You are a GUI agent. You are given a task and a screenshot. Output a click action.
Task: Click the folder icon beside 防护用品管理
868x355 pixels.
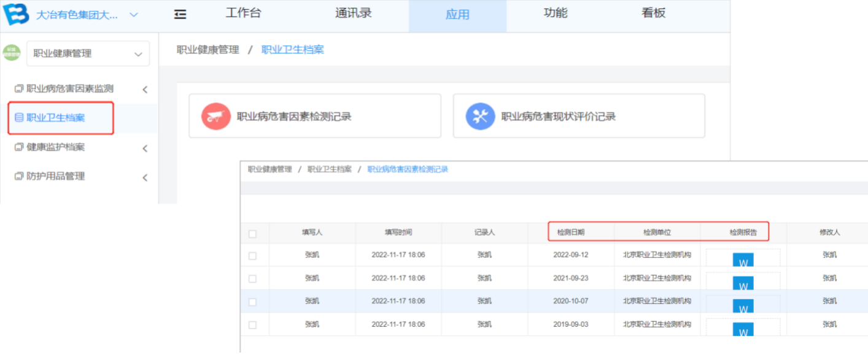tap(18, 176)
